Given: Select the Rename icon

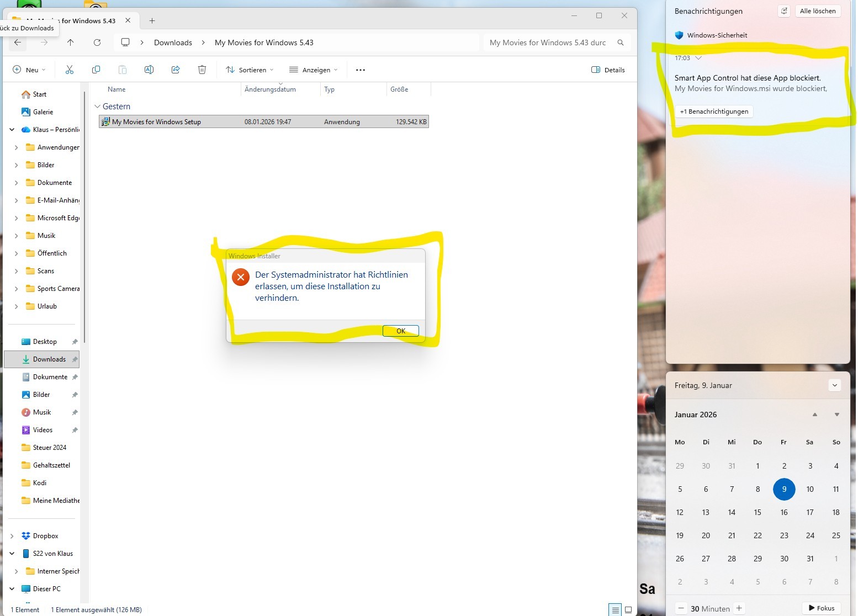Looking at the screenshot, I should [x=149, y=70].
